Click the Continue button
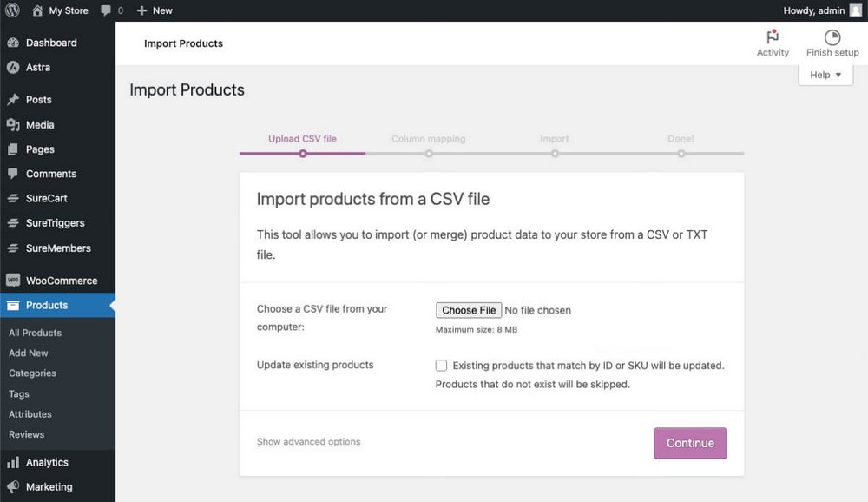Image resolution: width=868 pixels, height=502 pixels. point(690,443)
